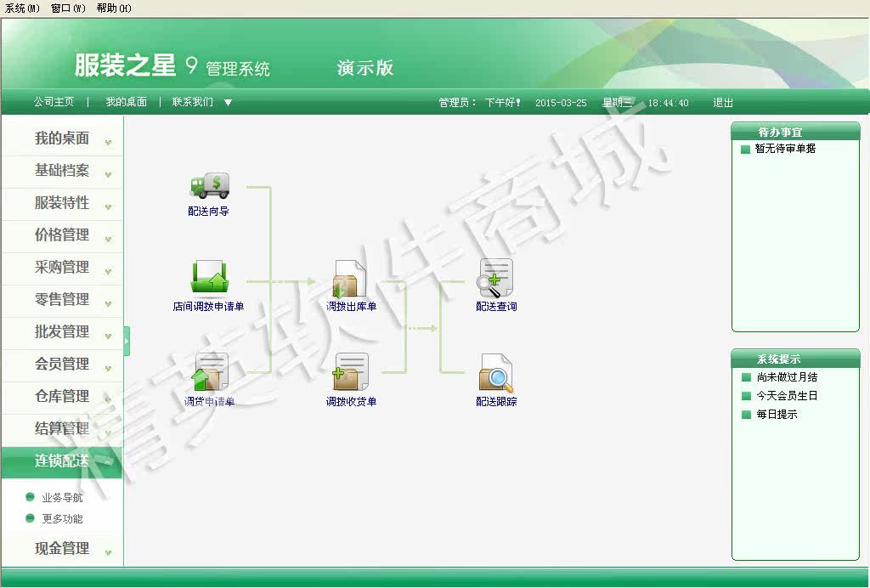
Task: Click the 服装之星 logo title
Action: [x=126, y=65]
